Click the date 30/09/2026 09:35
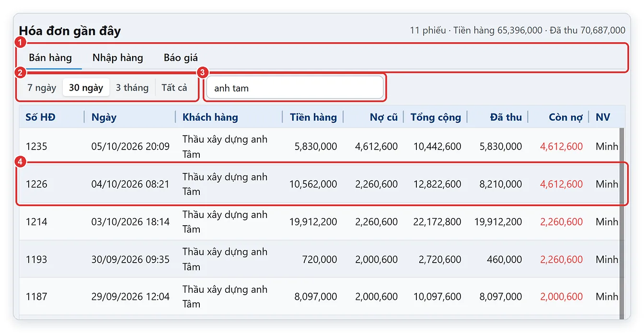 (130, 259)
